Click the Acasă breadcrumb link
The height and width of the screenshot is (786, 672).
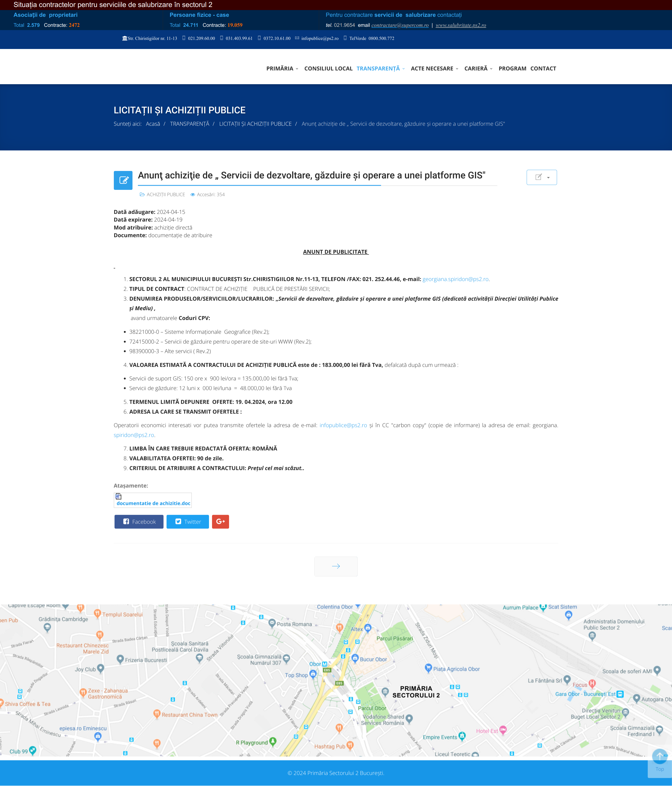[x=153, y=124]
